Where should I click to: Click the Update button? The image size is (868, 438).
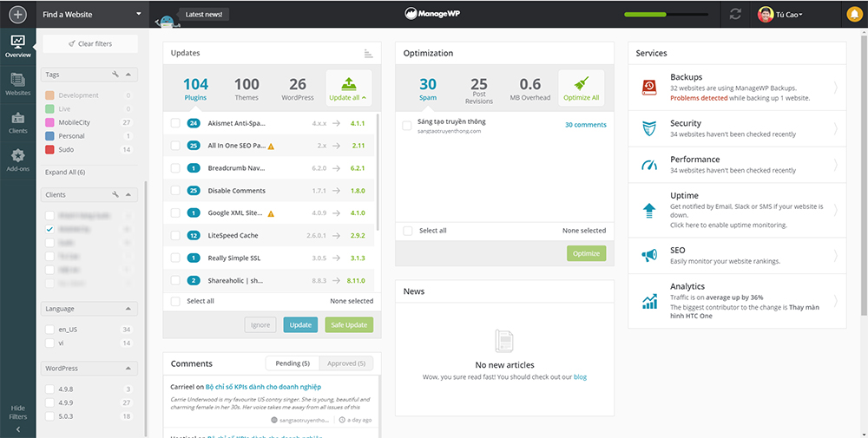pos(300,325)
